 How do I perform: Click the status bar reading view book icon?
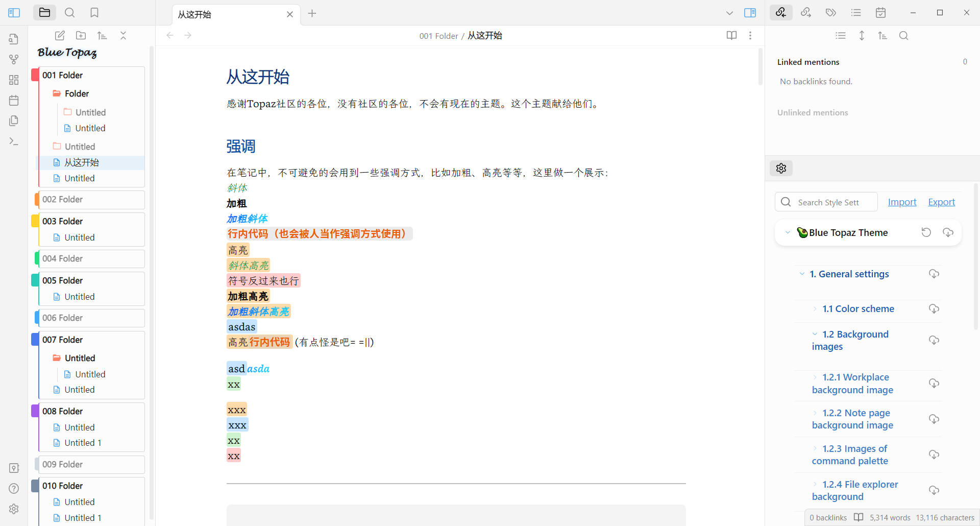(x=859, y=517)
